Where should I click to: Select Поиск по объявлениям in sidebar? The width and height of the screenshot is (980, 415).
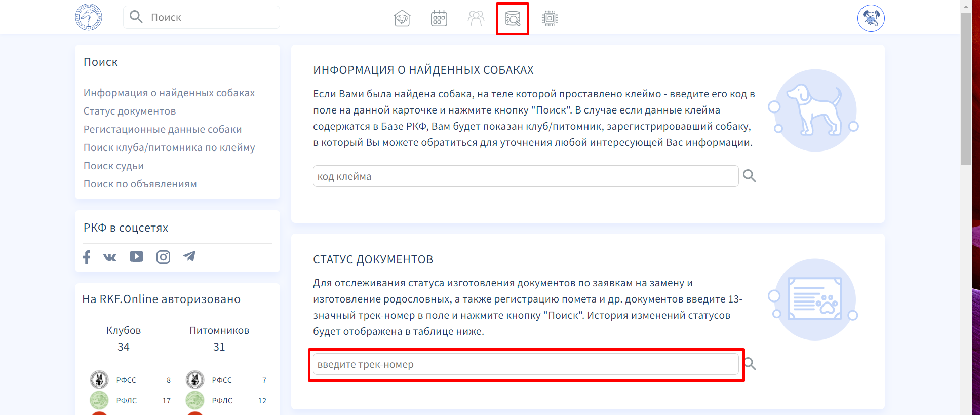click(x=140, y=184)
